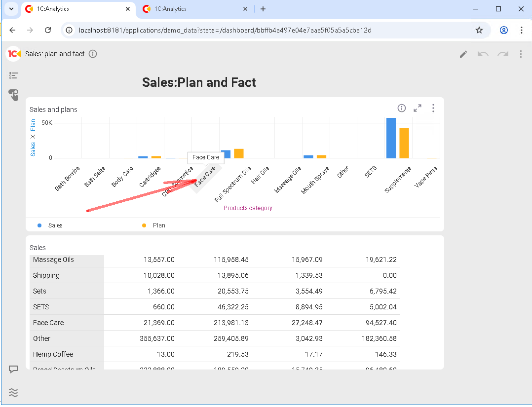Screen dimensions: 532x407
Task: Open the Sales and plans widget menu
Action: (433, 108)
